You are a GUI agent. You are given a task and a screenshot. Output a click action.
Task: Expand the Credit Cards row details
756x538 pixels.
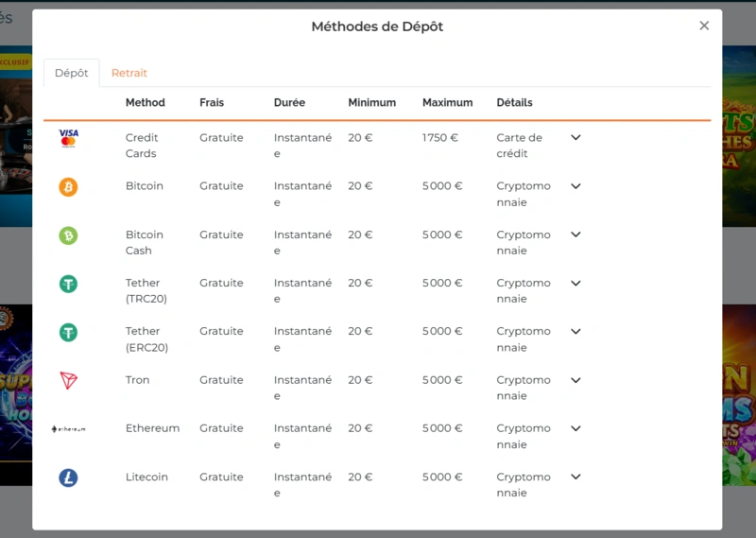(576, 138)
